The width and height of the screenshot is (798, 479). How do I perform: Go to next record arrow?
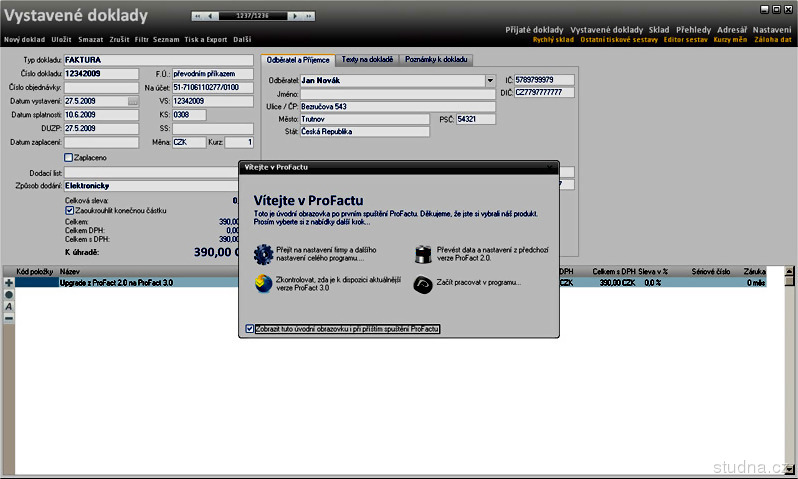295,16
